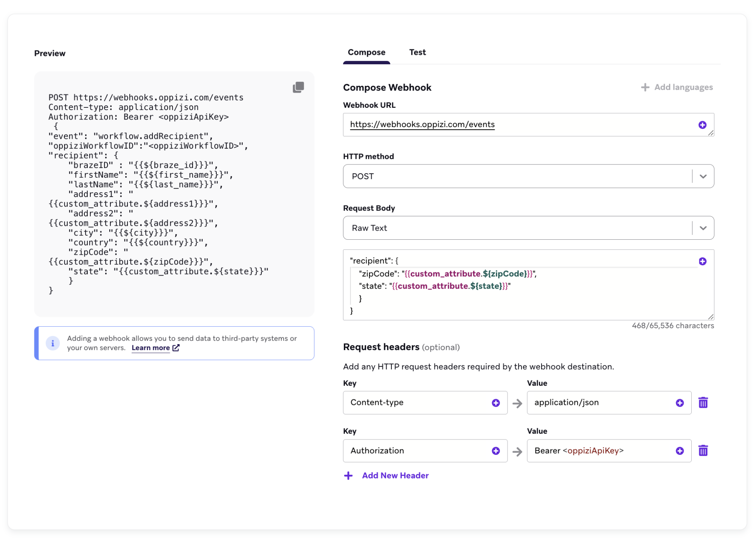Click plus icon in Authorization key field
Image resolution: width=756 pixels, height=540 pixels.
[495, 451]
